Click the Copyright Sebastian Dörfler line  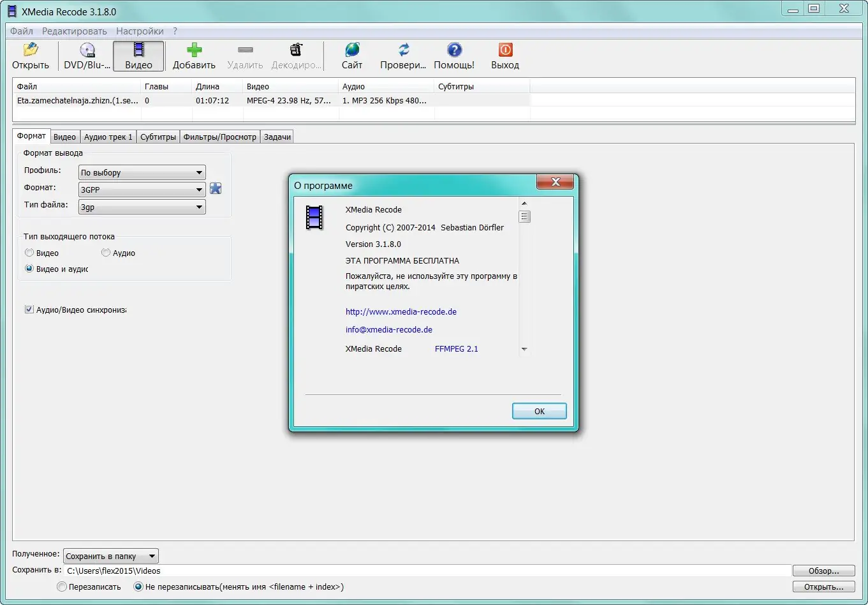click(425, 227)
